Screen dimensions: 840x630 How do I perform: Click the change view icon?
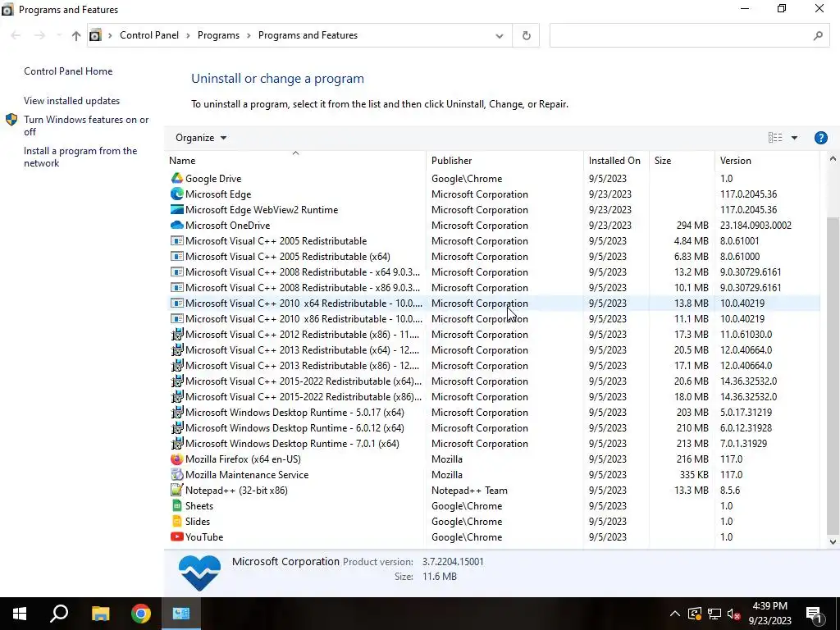tap(775, 138)
